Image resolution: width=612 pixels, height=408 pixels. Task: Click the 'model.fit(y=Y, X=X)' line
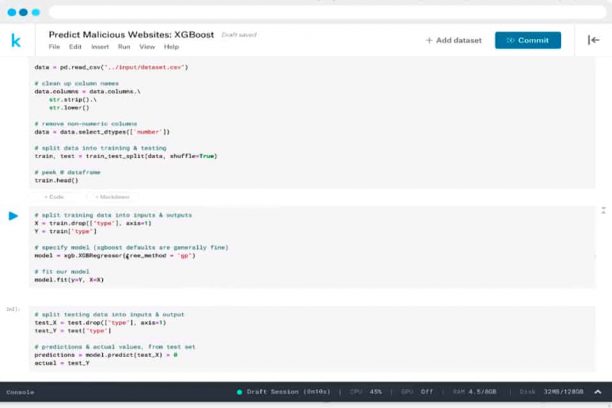click(x=69, y=280)
